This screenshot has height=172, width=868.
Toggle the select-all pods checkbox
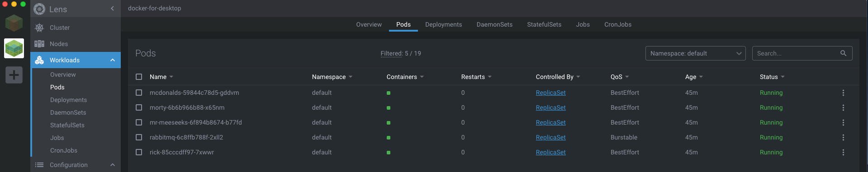tap(139, 77)
